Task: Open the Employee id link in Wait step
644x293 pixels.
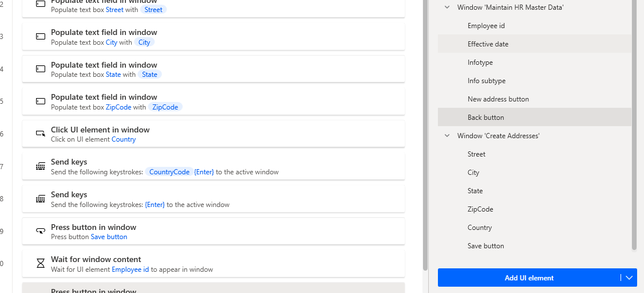Action: pos(130,269)
